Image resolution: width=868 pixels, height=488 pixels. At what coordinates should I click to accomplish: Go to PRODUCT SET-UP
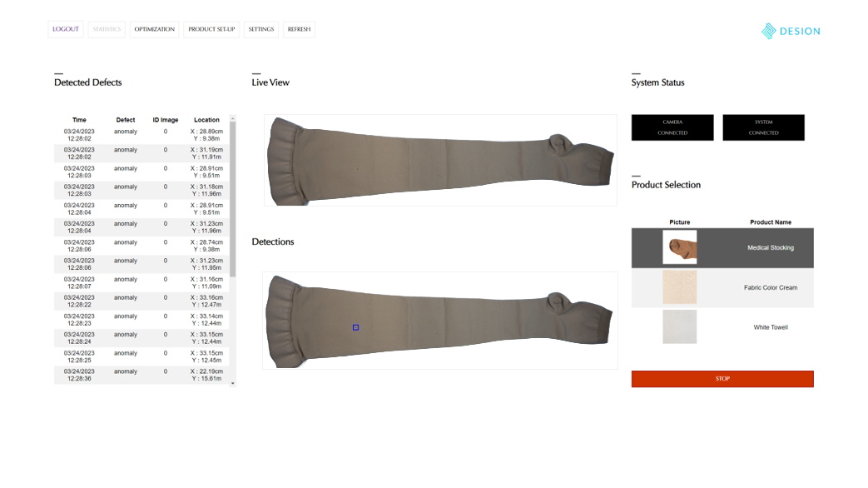[211, 29]
